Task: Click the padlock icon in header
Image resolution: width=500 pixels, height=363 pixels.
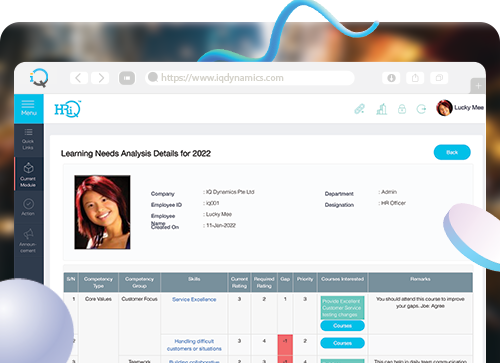Action: click(x=402, y=109)
